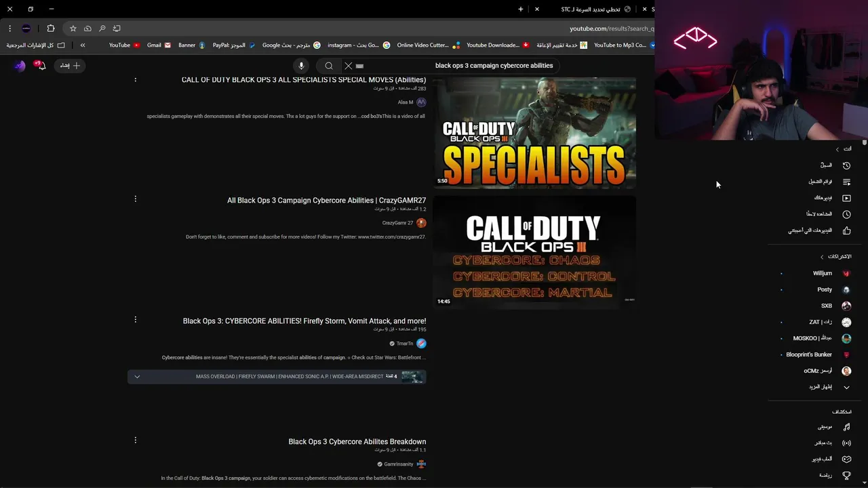The width and height of the screenshot is (868, 488).
Task: Open the Online Video Cutter bookmark
Action: pos(428,45)
